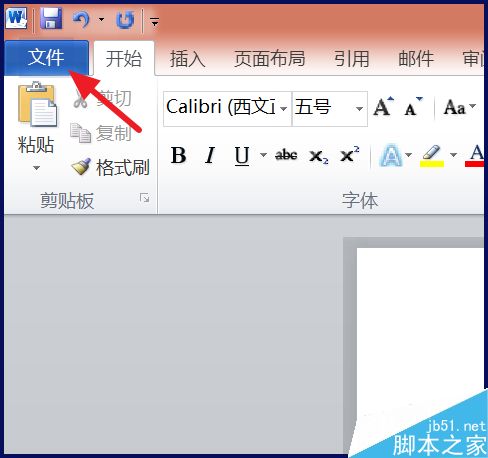Open the 剪贴板 clipboard pane launcher

144,198
